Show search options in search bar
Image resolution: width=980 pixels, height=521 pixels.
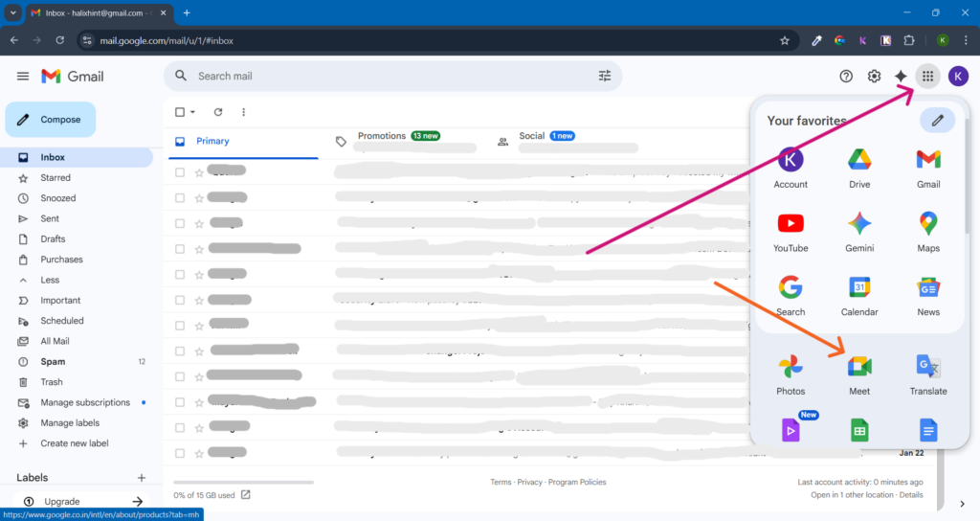click(x=604, y=76)
